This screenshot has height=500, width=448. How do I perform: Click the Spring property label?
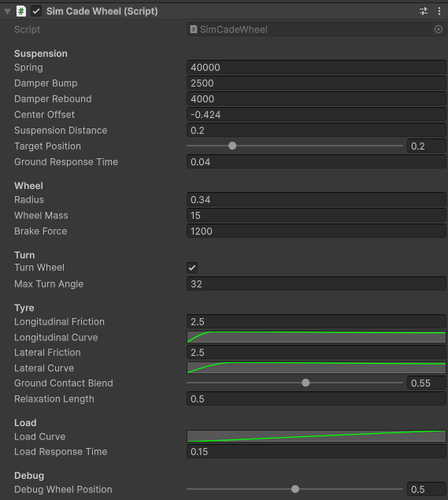28,68
